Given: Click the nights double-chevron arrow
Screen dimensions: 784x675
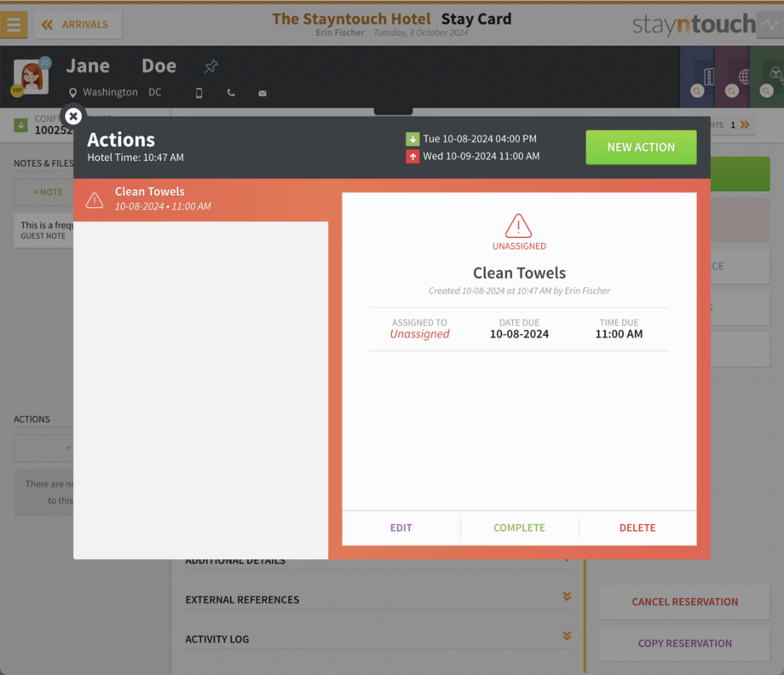Looking at the screenshot, I should (x=745, y=125).
